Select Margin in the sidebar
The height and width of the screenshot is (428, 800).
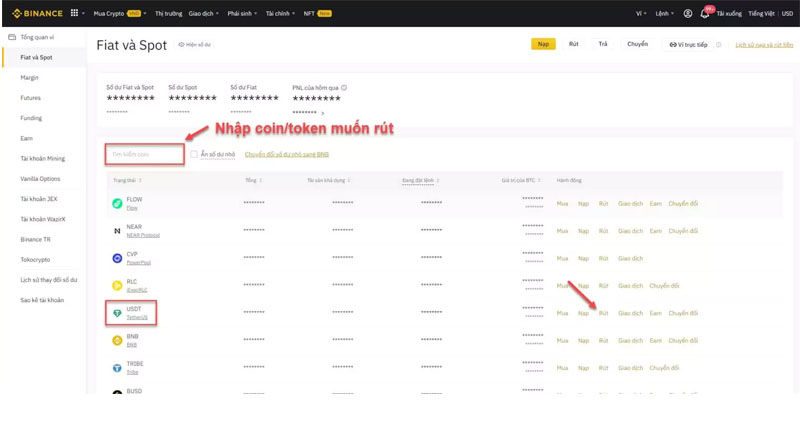pyautogui.click(x=29, y=78)
